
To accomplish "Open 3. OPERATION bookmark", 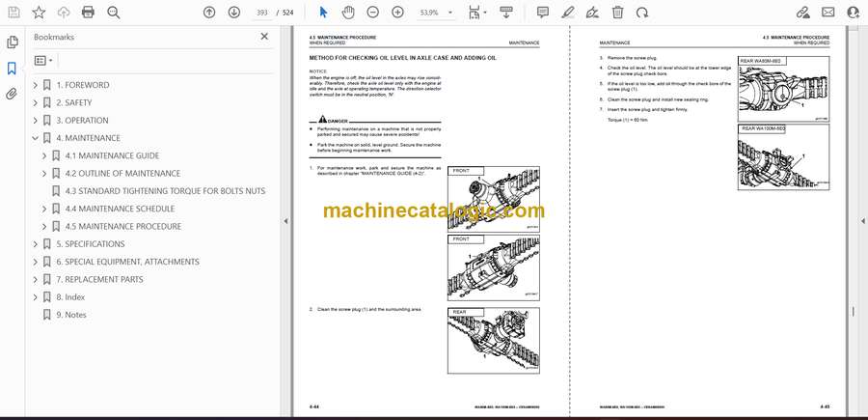I will [x=83, y=121].
